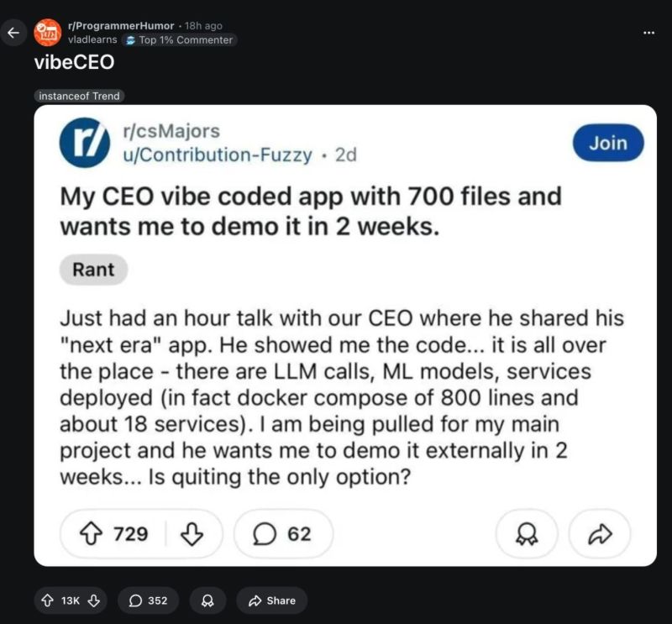Click the Share button

click(x=271, y=600)
